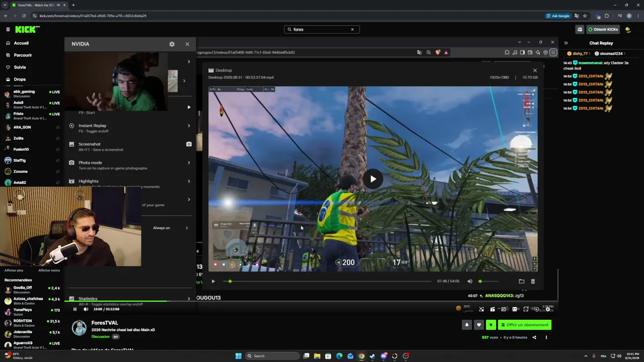Mute the Kick stream player volume
This screenshot has width=644, height=362.
(x=86, y=309)
